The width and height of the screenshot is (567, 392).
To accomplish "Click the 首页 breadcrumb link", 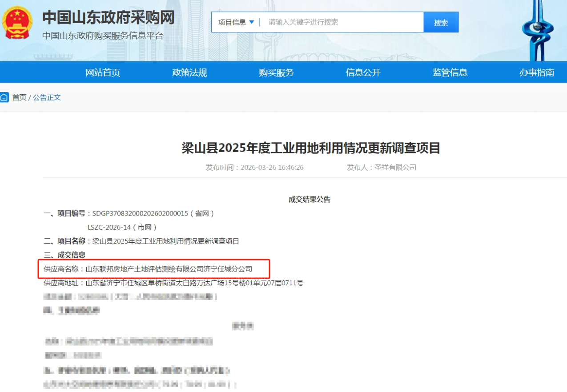I will click(x=19, y=97).
